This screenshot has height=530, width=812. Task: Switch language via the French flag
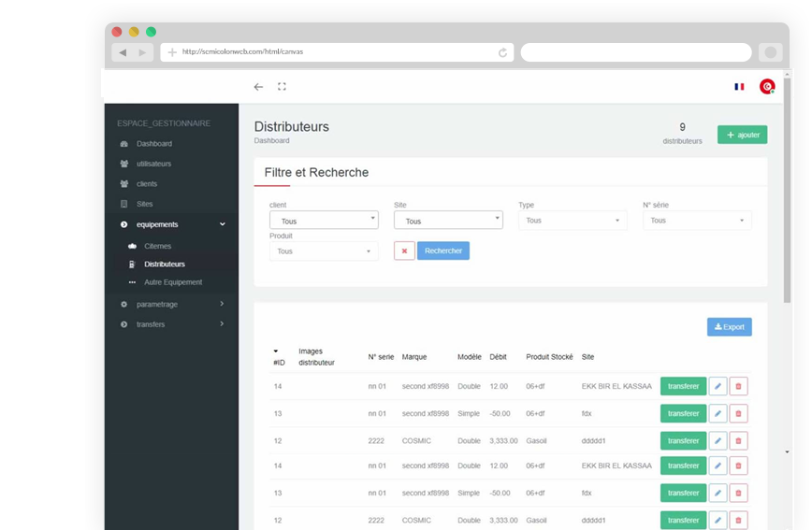(739, 86)
